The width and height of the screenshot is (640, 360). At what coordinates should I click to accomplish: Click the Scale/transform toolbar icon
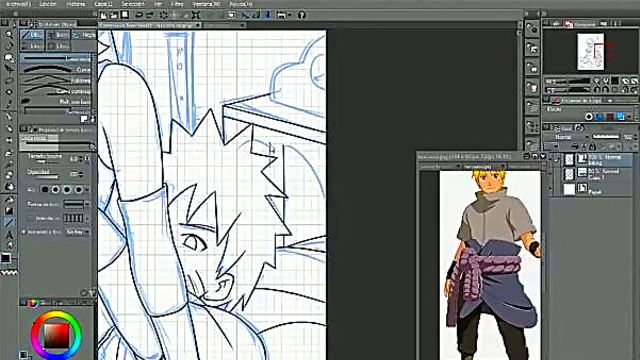pos(196,16)
